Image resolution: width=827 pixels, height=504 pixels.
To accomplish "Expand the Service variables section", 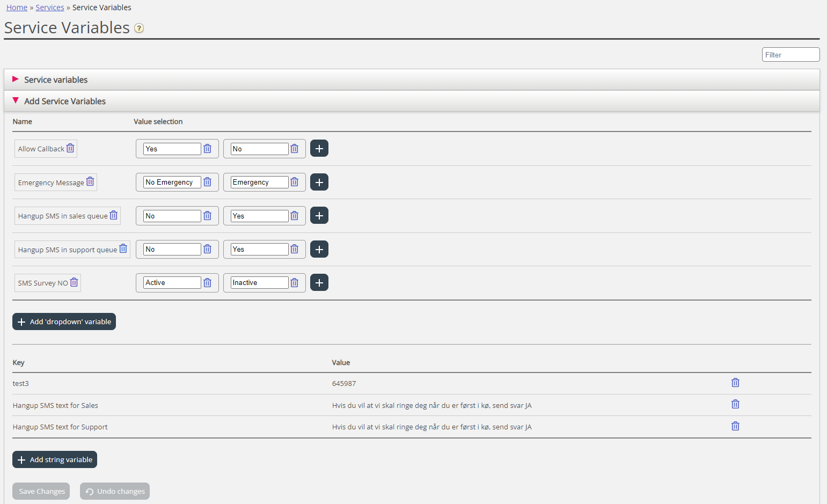I will point(56,80).
